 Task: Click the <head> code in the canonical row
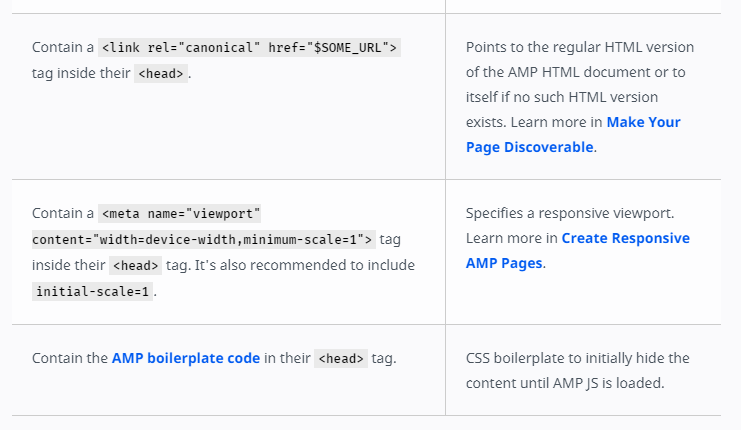tap(160, 73)
